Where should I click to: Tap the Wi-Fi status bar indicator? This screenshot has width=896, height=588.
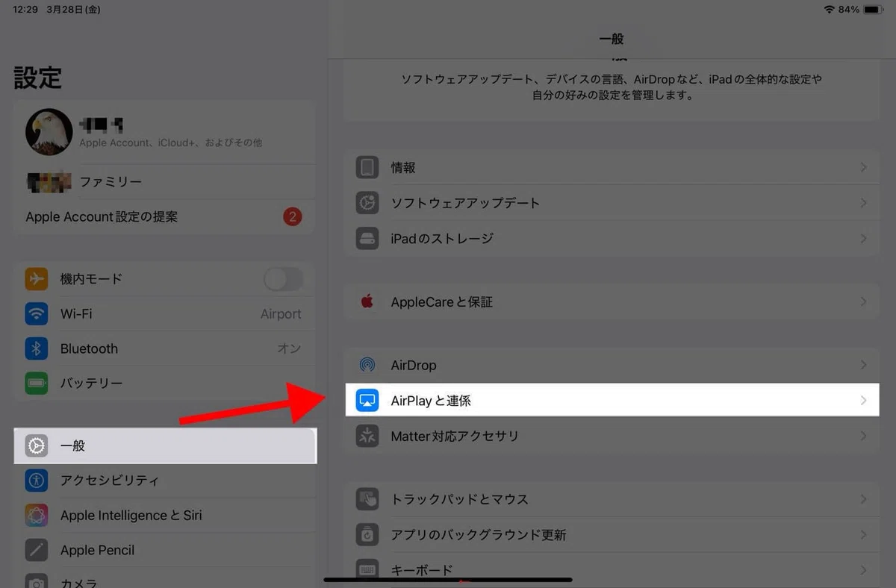[x=829, y=10]
